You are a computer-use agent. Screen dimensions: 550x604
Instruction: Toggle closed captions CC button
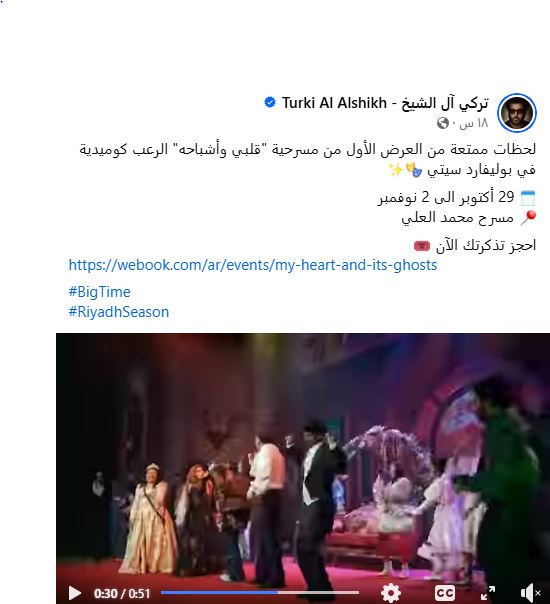pyautogui.click(x=445, y=593)
